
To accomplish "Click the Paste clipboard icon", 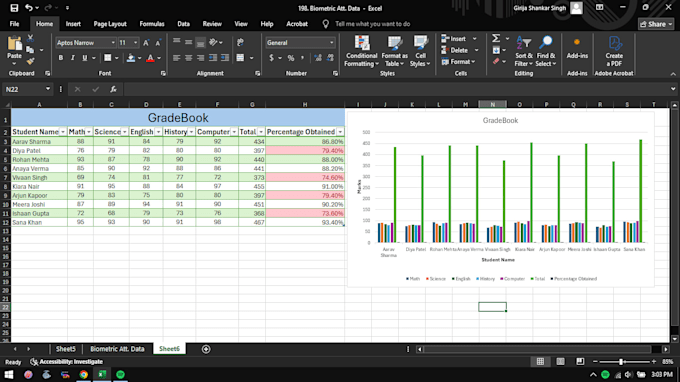I will (14, 44).
